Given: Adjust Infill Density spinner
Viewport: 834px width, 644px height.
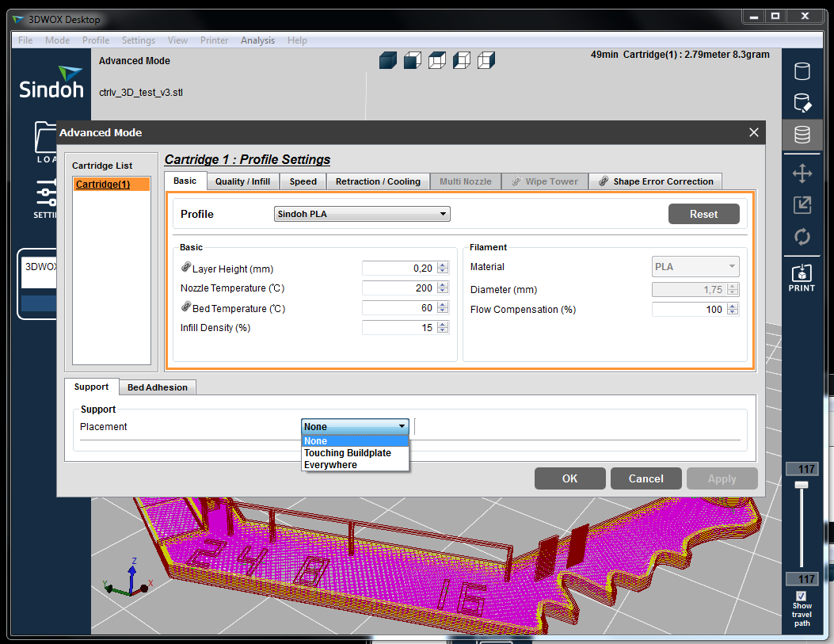Looking at the screenshot, I should 443,328.
